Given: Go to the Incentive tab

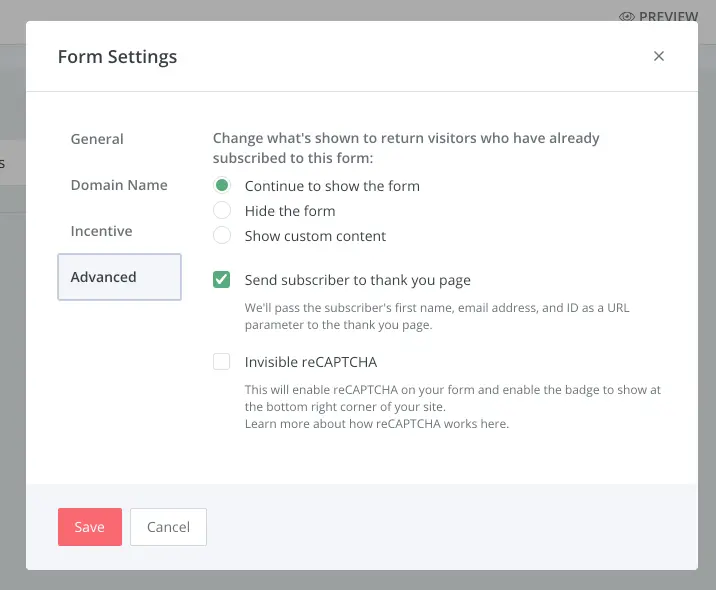Looking at the screenshot, I should coord(101,231).
